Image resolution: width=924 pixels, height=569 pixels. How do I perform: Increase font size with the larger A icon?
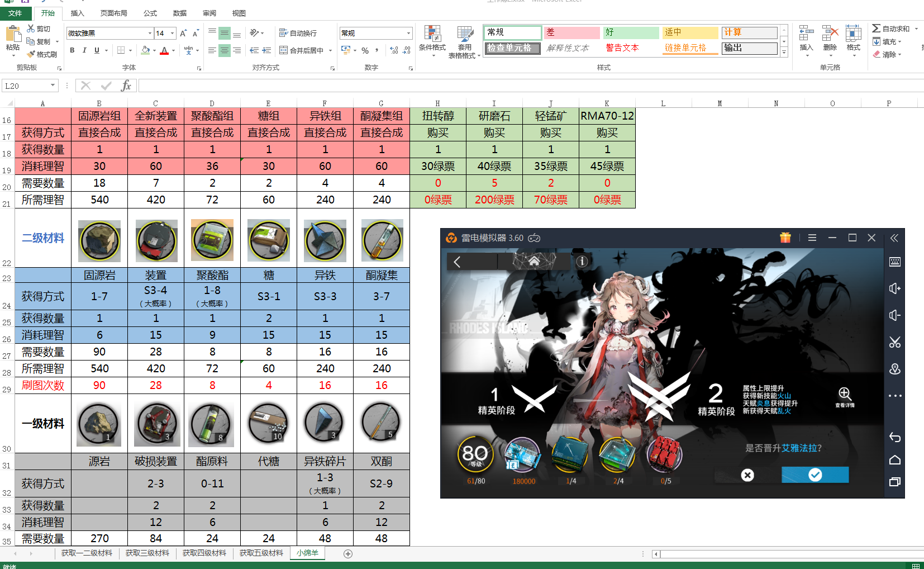point(183,34)
